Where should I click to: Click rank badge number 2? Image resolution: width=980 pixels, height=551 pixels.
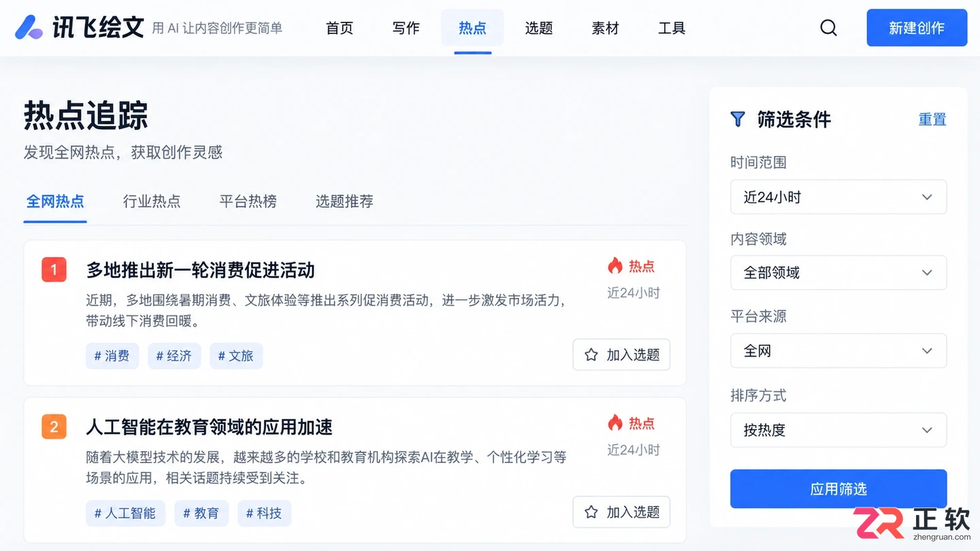click(x=54, y=427)
